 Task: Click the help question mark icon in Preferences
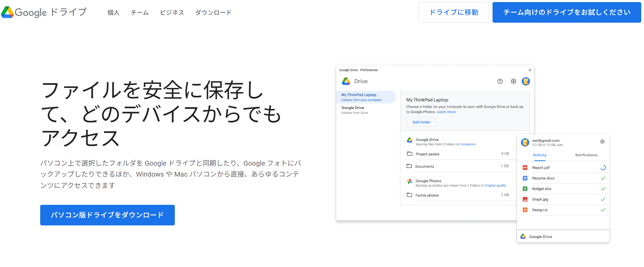pos(500,81)
